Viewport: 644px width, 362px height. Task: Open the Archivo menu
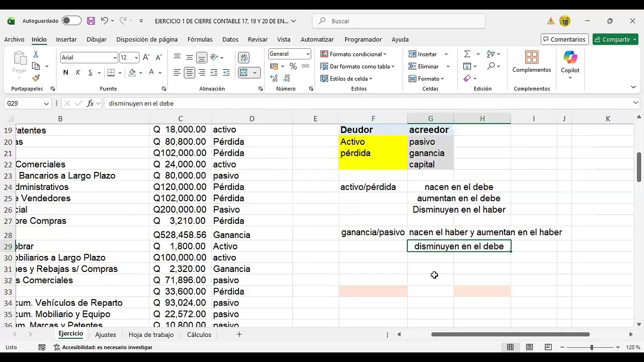(x=14, y=39)
